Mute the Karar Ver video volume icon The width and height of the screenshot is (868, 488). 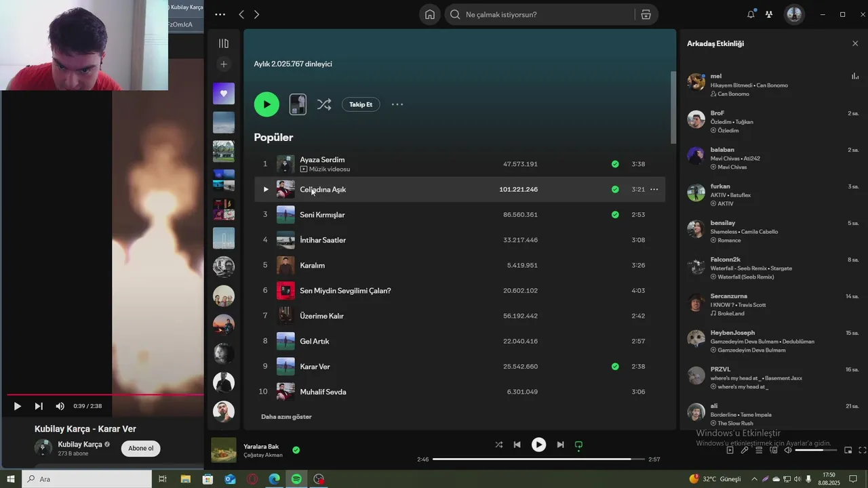click(60, 406)
